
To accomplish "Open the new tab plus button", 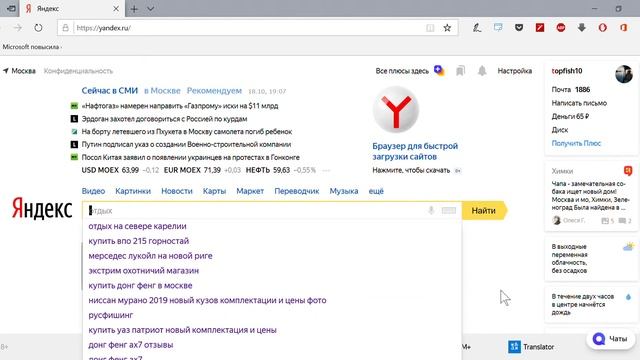I will (x=134, y=9).
